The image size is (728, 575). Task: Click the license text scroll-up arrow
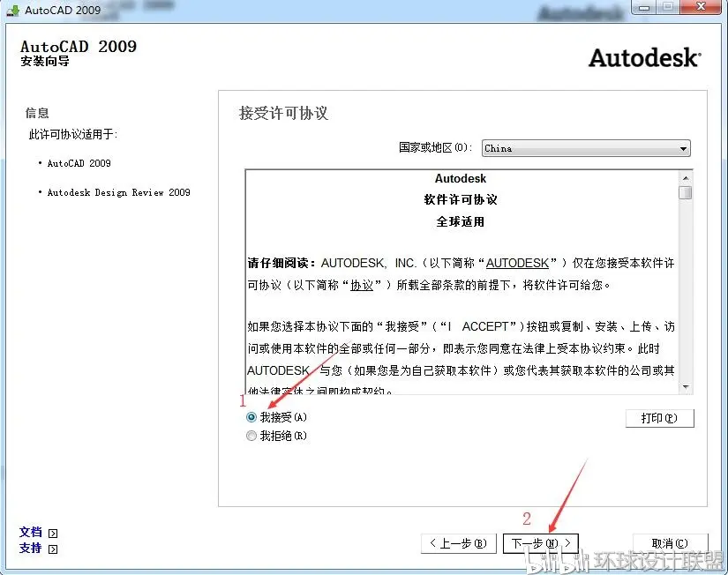(686, 178)
